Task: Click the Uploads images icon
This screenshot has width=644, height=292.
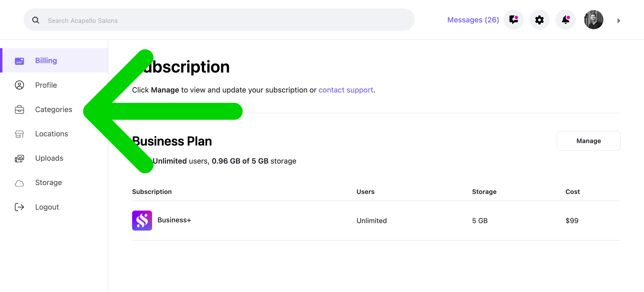Action: (19, 158)
